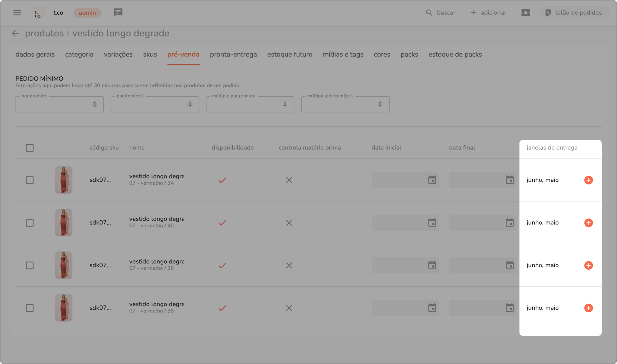Check the vermelho / 34 row checkbox

tap(30, 180)
